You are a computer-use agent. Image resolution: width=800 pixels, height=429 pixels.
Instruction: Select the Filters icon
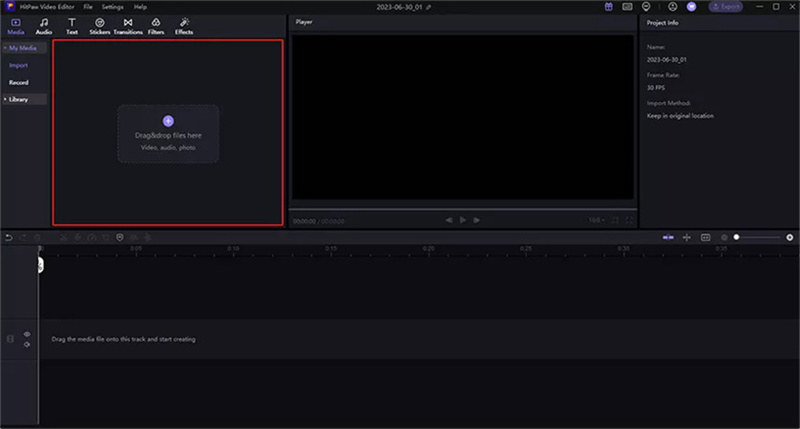coord(156,26)
